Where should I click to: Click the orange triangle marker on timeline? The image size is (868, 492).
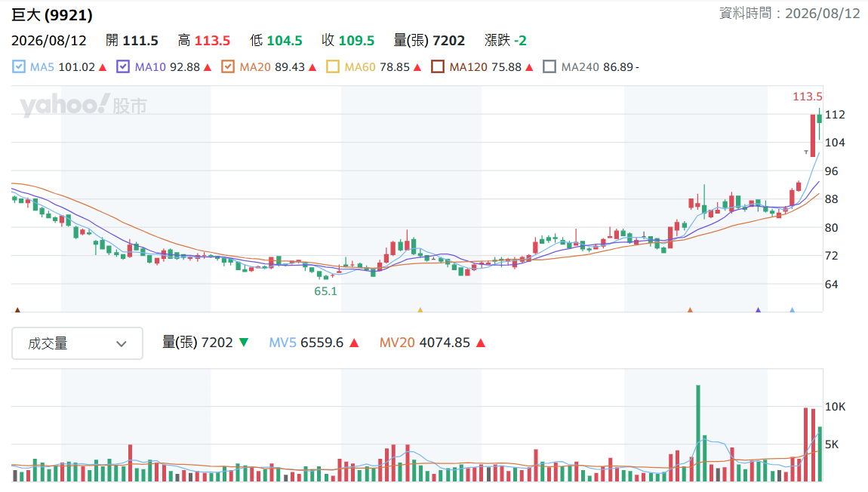click(690, 310)
